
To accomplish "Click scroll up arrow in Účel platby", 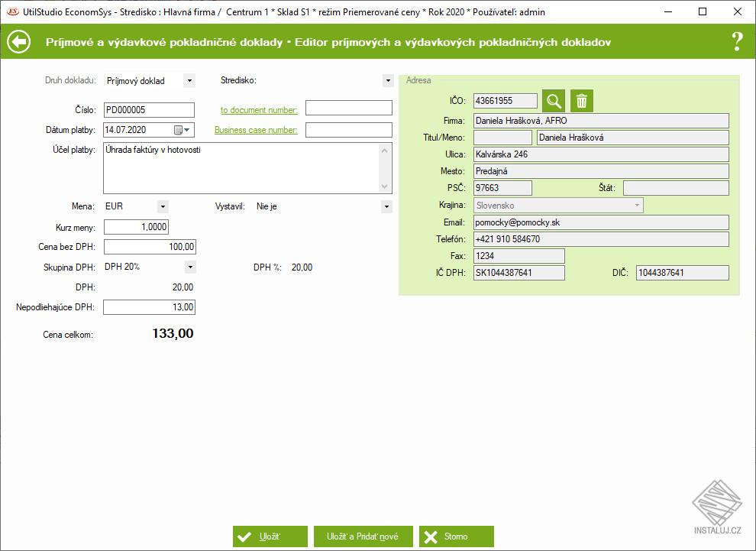I will [x=385, y=151].
